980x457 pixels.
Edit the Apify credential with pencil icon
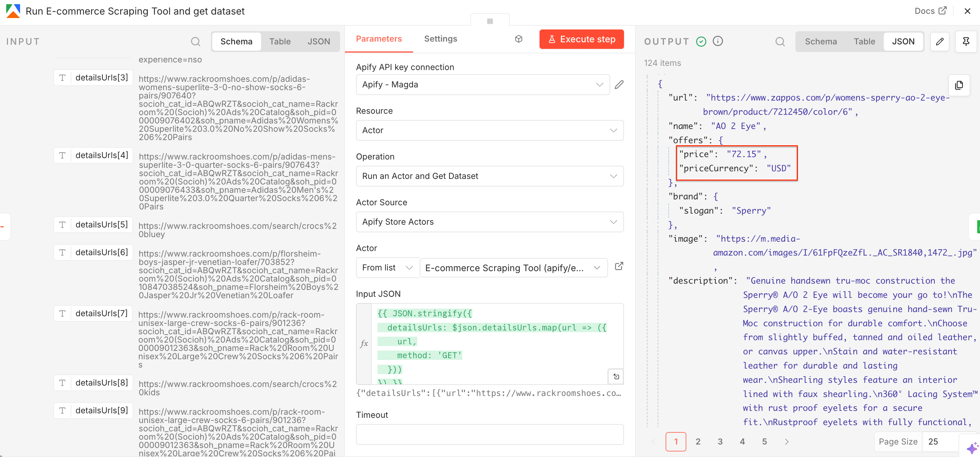(619, 85)
